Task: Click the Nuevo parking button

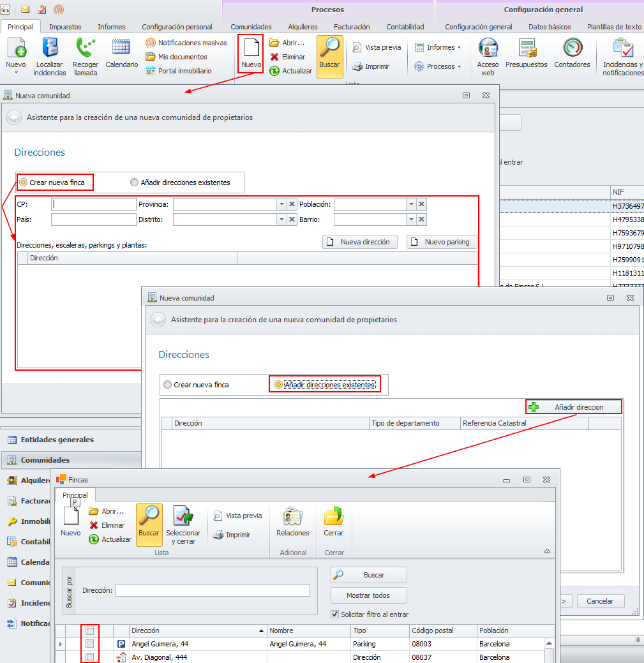Action: [442, 242]
